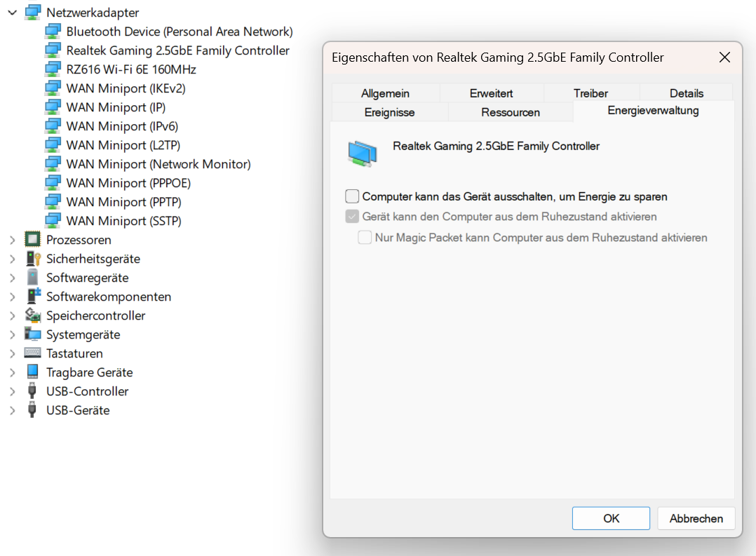The width and height of the screenshot is (756, 556).
Task: Click the WAN Miniport (PPTP) icon
Action: point(53,201)
